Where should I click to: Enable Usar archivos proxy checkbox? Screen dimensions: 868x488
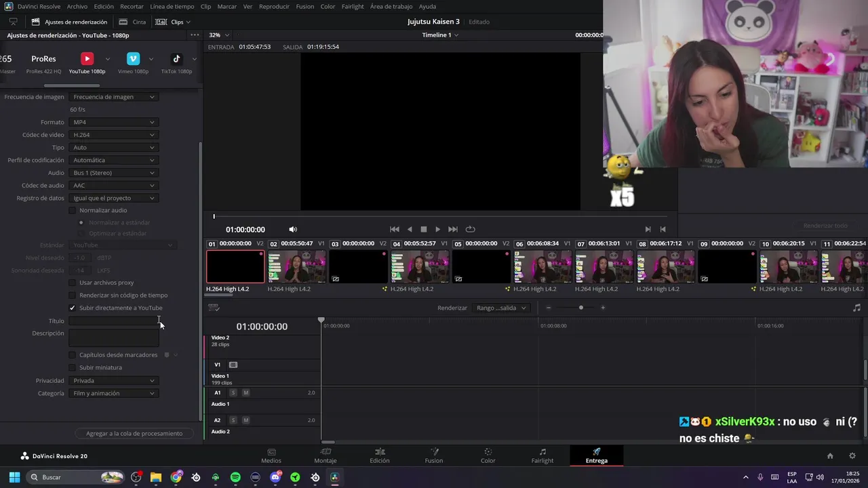tap(73, 283)
